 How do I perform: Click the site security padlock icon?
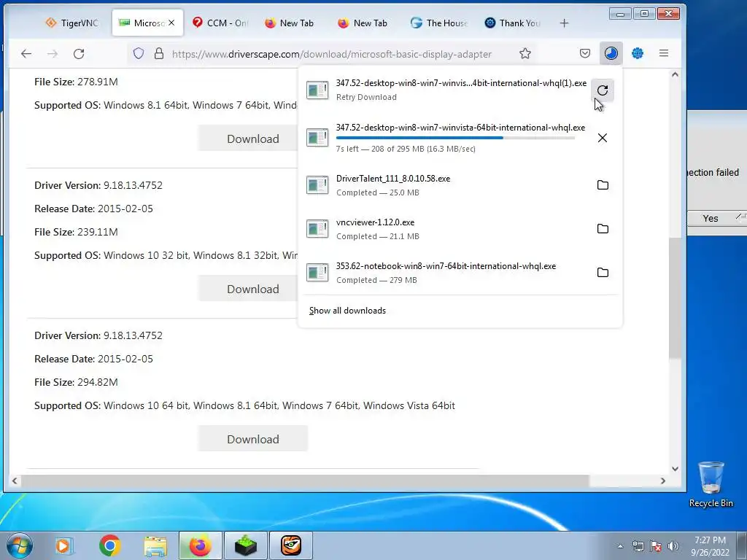159,54
